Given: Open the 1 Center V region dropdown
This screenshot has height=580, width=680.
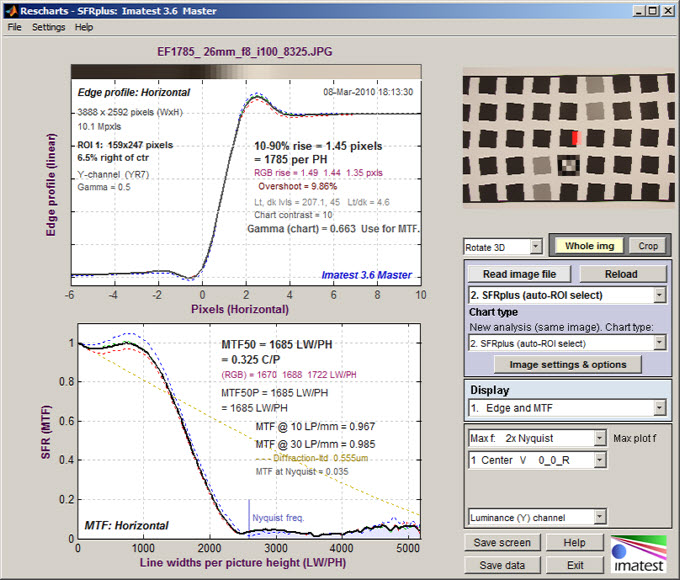Looking at the screenshot, I should (537, 460).
